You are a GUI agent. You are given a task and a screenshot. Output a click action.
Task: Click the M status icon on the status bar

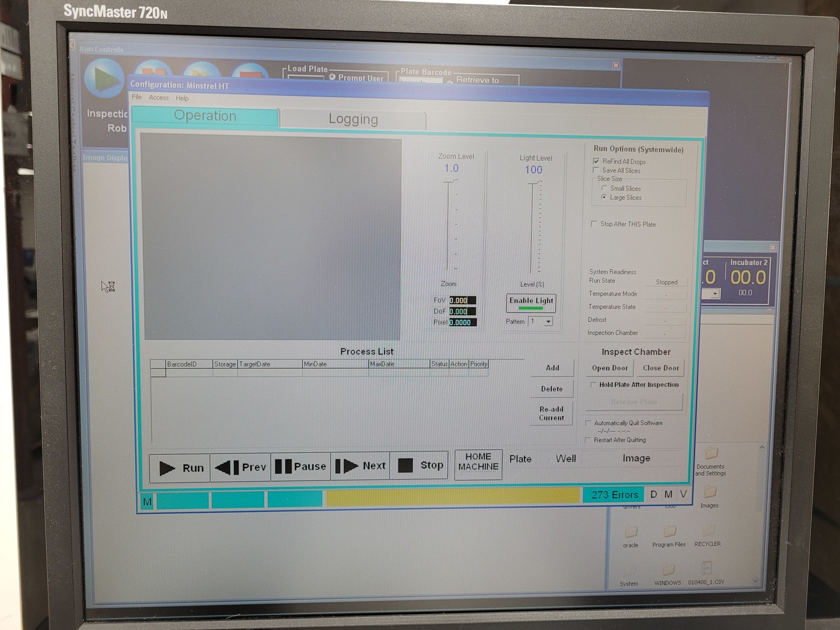pyautogui.click(x=147, y=501)
